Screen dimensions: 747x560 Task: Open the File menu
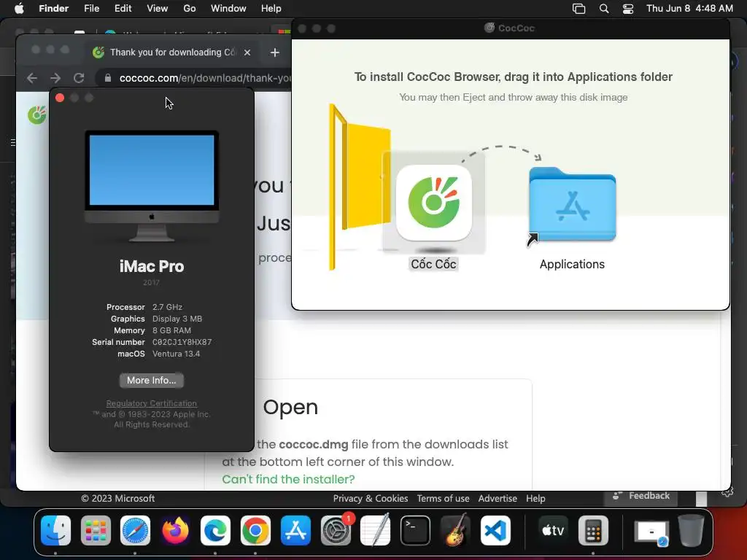pyautogui.click(x=91, y=9)
